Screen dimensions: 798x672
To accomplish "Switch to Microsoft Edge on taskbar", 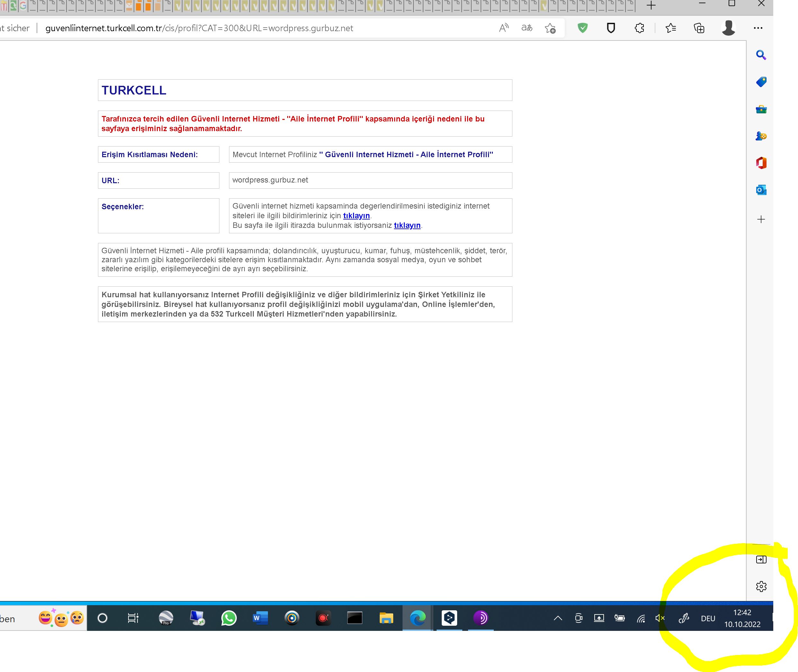I will coord(417,618).
